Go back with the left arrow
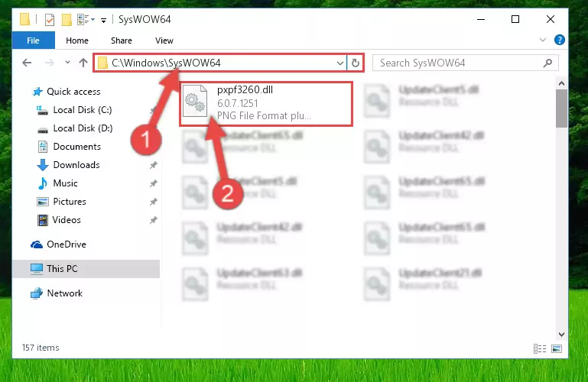Viewport: 588px width, 382px height. coord(27,63)
